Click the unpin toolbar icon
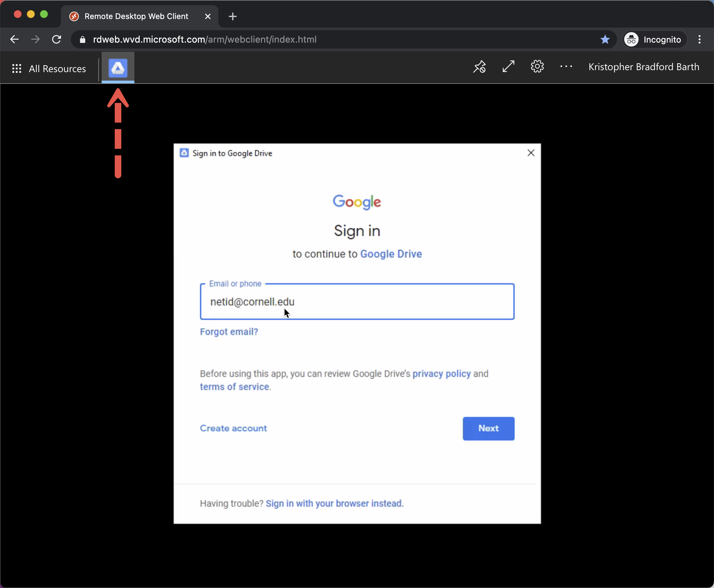714x588 pixels. coord(479,67)
